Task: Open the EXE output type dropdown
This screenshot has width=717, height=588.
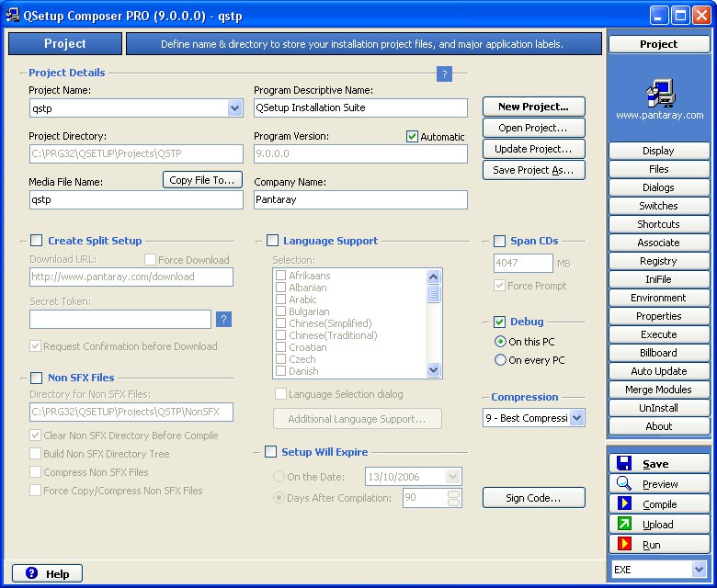Action: [699, 570]
